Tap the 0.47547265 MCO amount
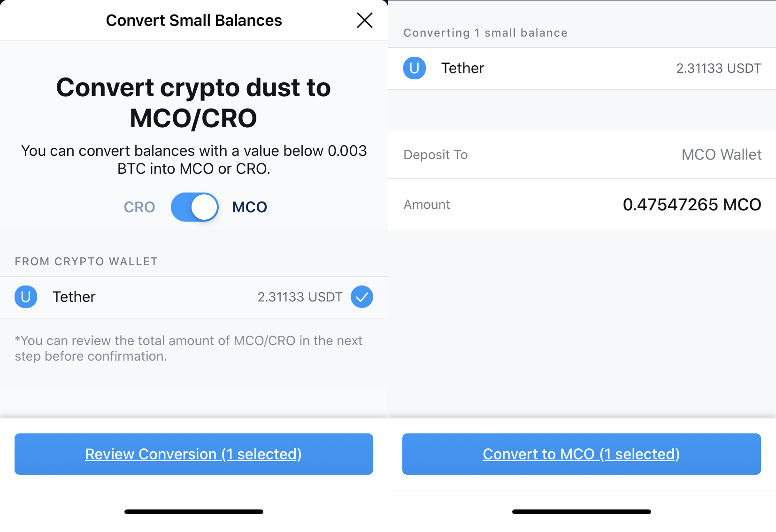This screenshot has height=532, width=776. point(692,205)
